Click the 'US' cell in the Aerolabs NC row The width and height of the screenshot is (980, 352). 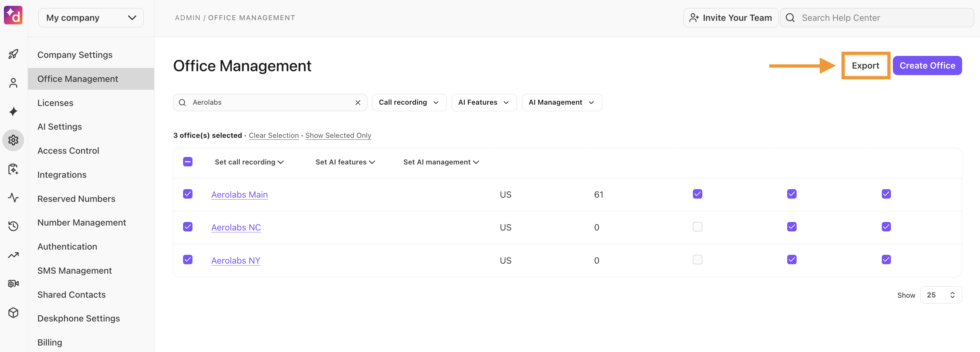click(x=505, y=227)
